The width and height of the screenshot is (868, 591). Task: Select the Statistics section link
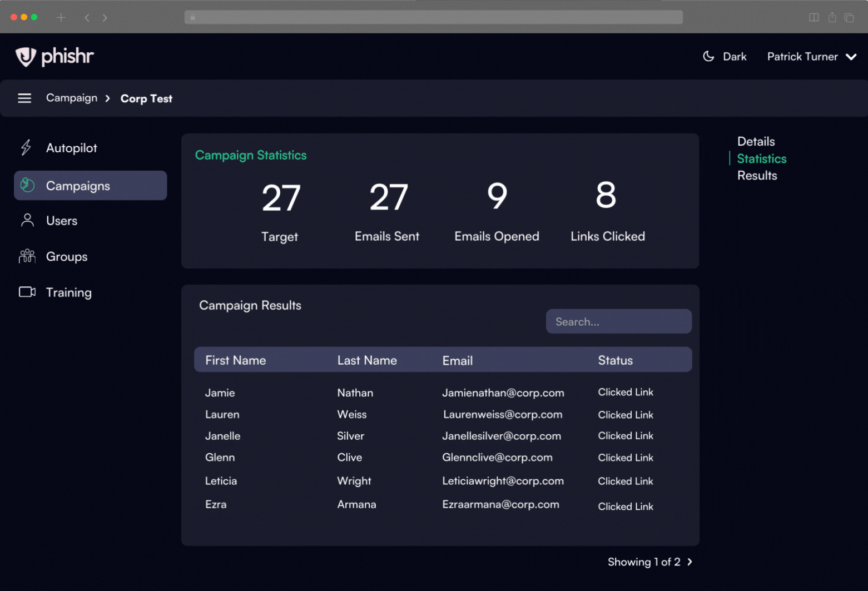[761, 158]
